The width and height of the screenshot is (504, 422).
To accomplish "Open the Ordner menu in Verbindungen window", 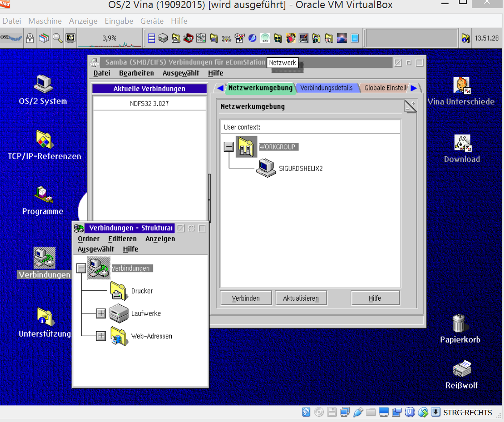I will 89,239.
